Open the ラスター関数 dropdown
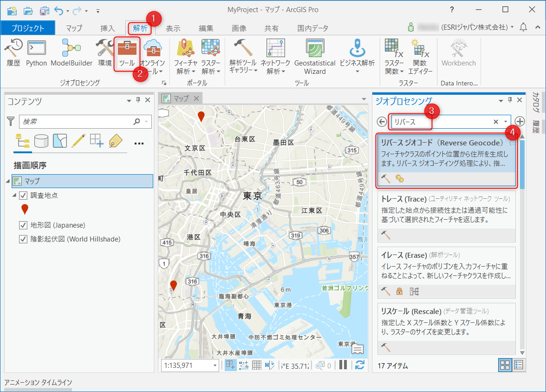546x392 pixels. click(x=394, y=57)
